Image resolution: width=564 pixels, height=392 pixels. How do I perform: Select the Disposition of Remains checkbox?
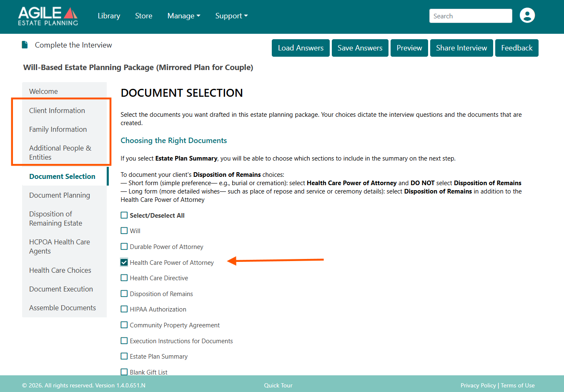point(124,294)
